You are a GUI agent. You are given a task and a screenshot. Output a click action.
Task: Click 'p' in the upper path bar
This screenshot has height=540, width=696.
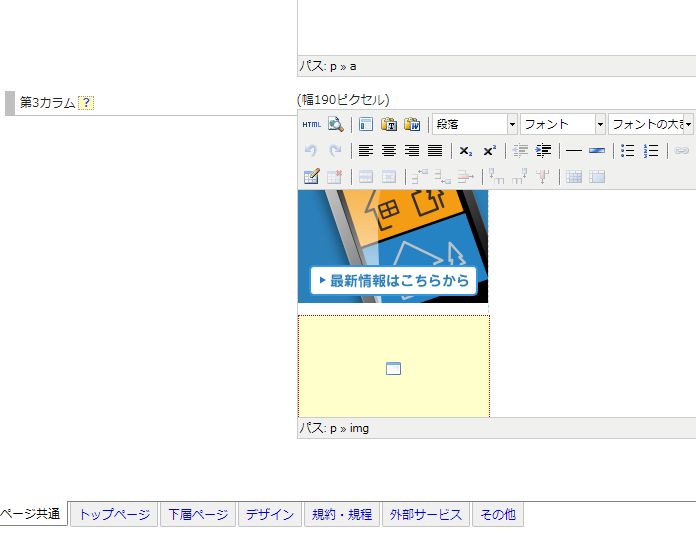pyautogui.click(x=333, y=67)
